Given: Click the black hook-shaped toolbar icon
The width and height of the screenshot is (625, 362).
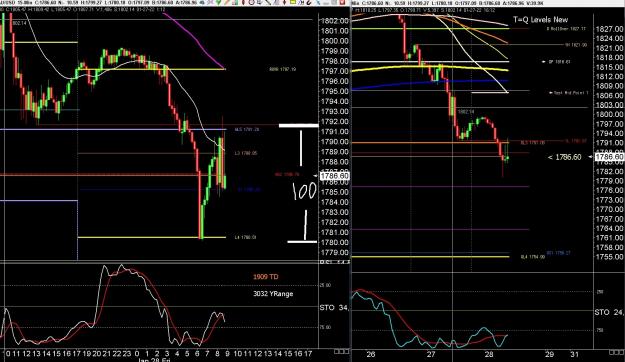Looking at the screenshot, I should (309, 2).
